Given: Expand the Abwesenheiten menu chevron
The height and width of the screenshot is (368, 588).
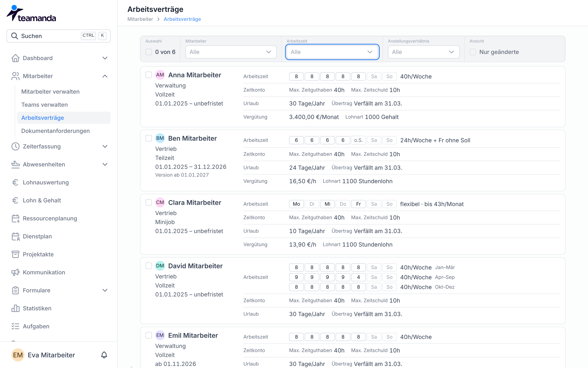Looking at the screenshot, I should click(x=105, y=165).
